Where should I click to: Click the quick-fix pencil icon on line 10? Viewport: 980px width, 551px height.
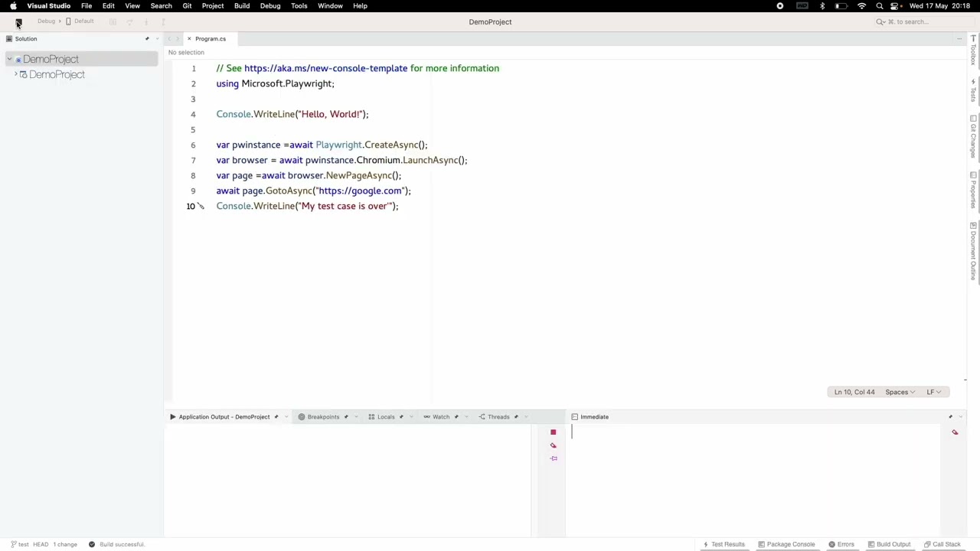[201, 206]
